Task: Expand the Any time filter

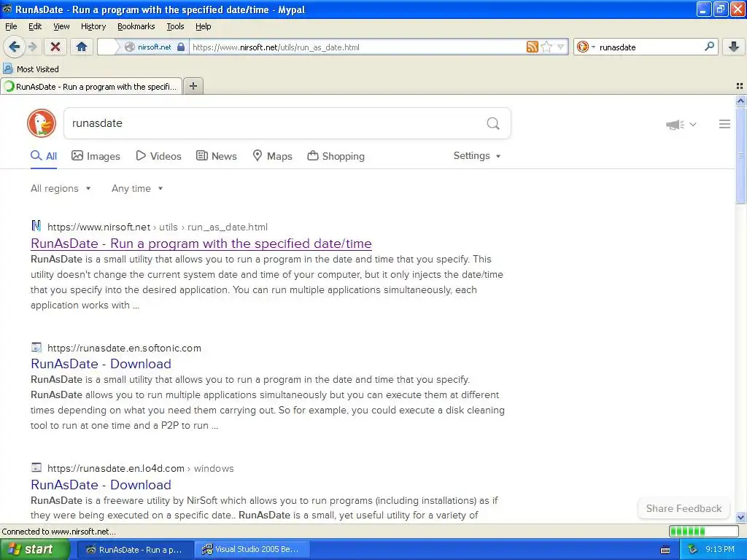Action: (x=137, y=189)
